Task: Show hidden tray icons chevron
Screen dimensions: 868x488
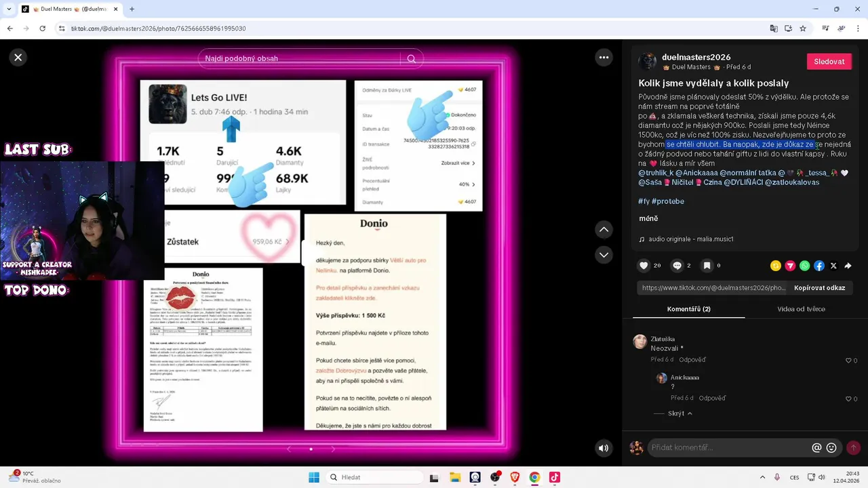Action: 763,477
